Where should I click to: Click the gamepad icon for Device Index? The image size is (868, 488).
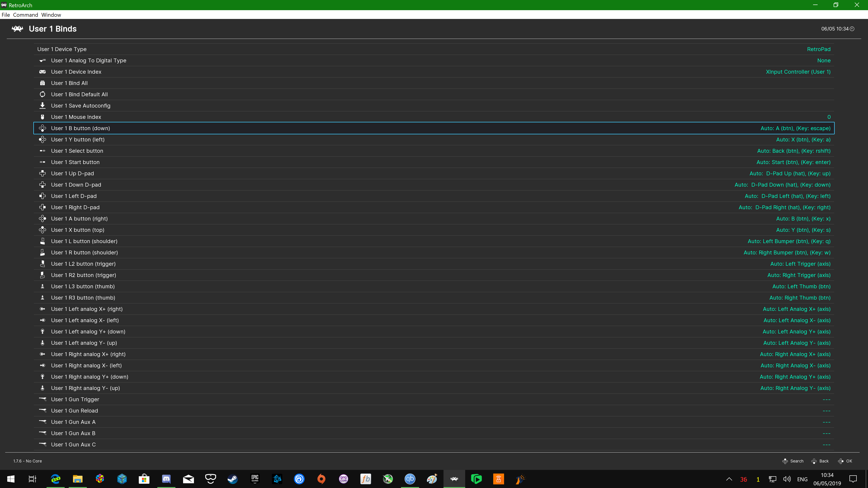click(42, 72)
